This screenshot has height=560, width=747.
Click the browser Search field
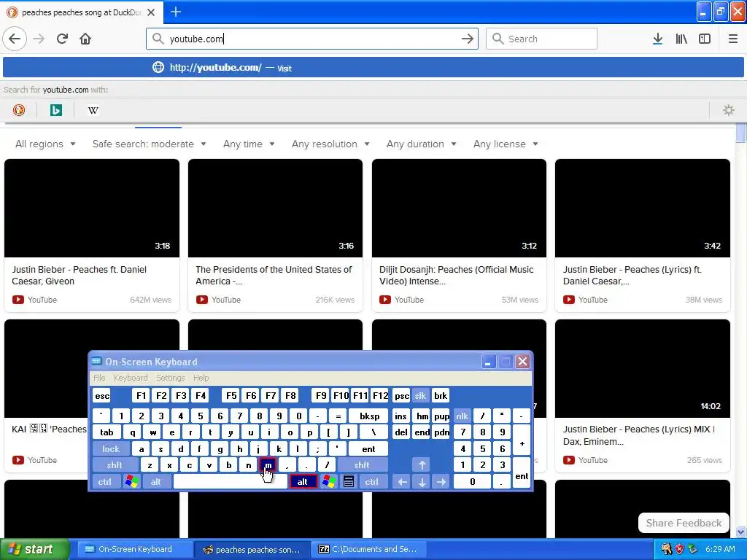(x=541, y=39)
